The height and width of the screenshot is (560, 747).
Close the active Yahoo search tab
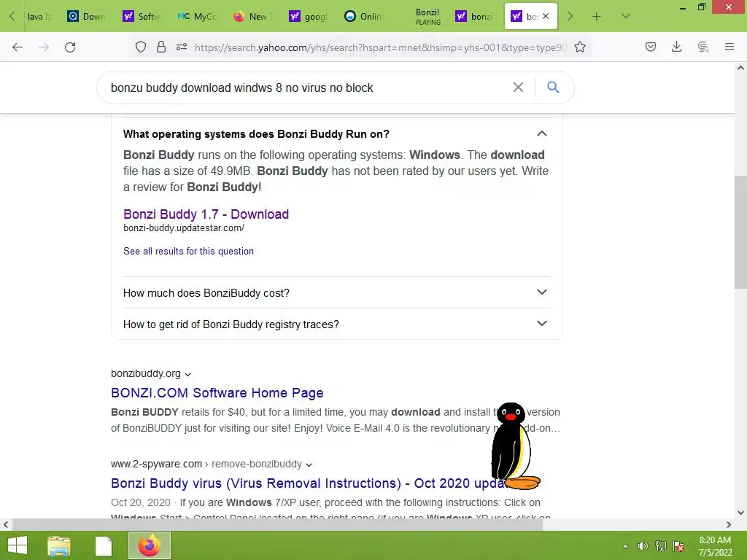[546, 16]
